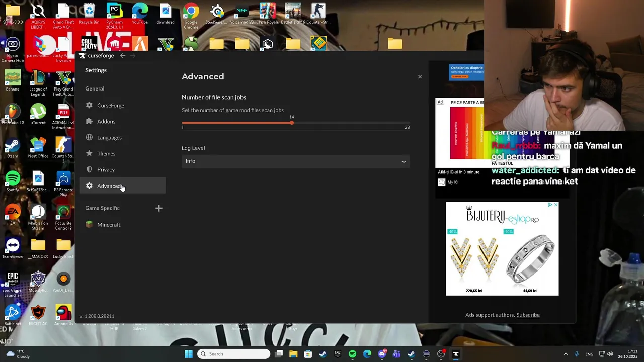The image size is (644, 362).
Task: Open the Log Level dropdown
Action: click(295, 161)
